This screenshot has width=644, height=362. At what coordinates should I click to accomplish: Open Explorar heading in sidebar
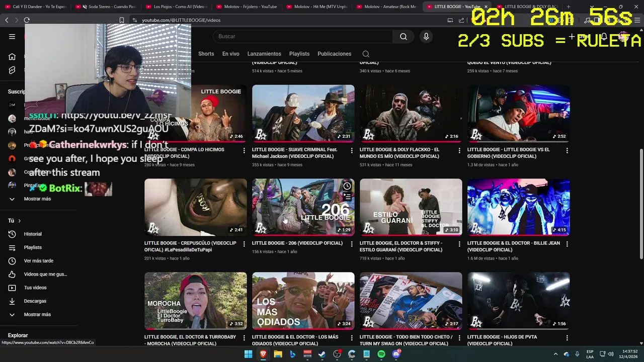pyautogui.click(x=18, y=335)
